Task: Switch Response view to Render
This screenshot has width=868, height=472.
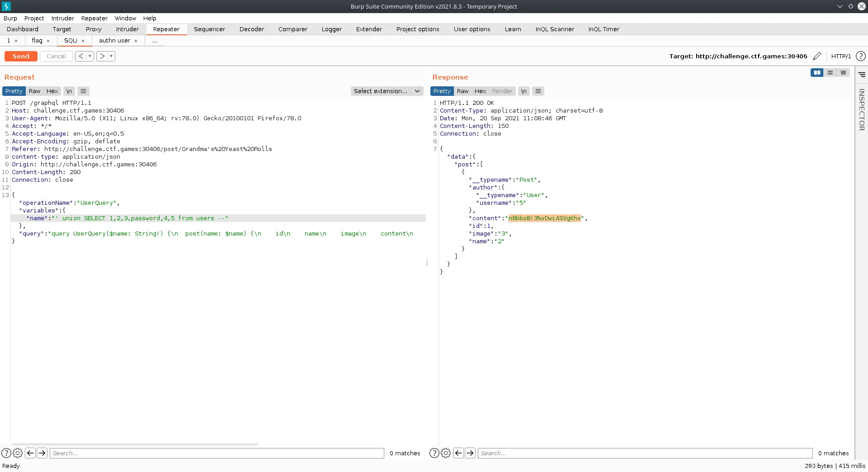Action: click(x=502, y=91)
